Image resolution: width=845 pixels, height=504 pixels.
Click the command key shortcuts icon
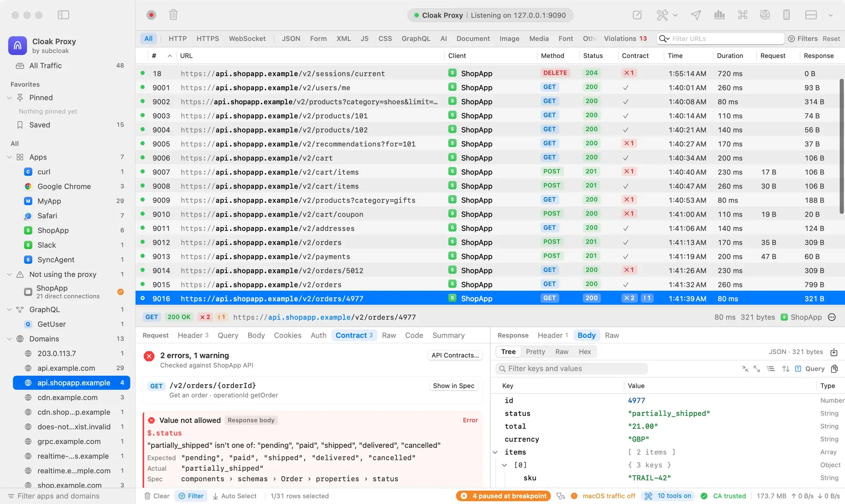click(x=742, y=15)
